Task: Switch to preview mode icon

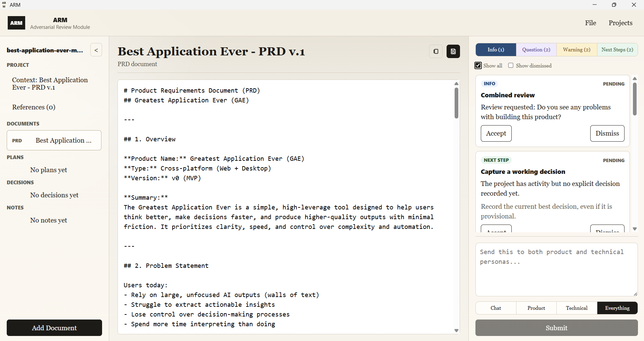Action: 436,51
